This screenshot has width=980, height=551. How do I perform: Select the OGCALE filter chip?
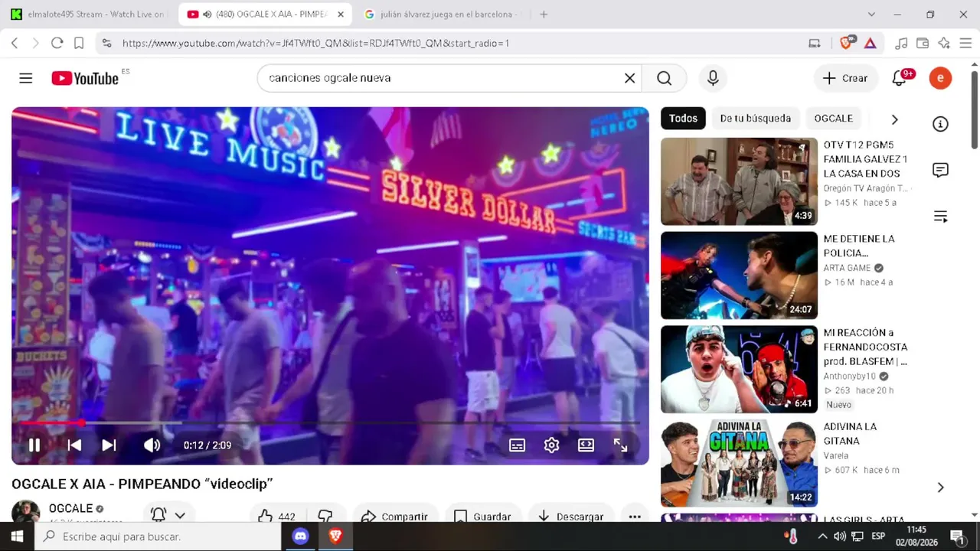tap(833, 119)
